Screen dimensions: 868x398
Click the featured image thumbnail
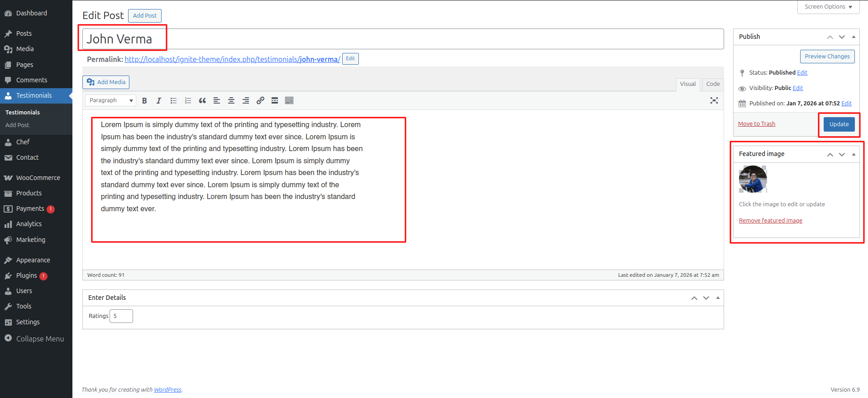tap(753, 179)
